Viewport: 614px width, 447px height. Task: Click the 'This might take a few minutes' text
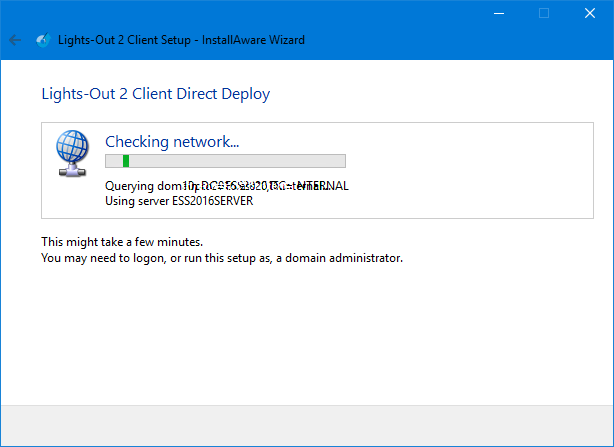click(x=122, y=242)
